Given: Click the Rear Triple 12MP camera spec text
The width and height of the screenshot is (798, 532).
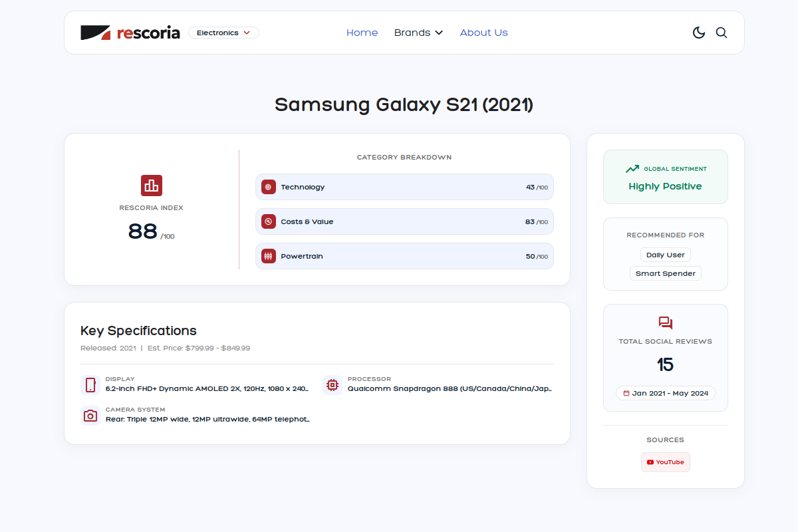Looking at the screenshot, I should tap(207, 420).
